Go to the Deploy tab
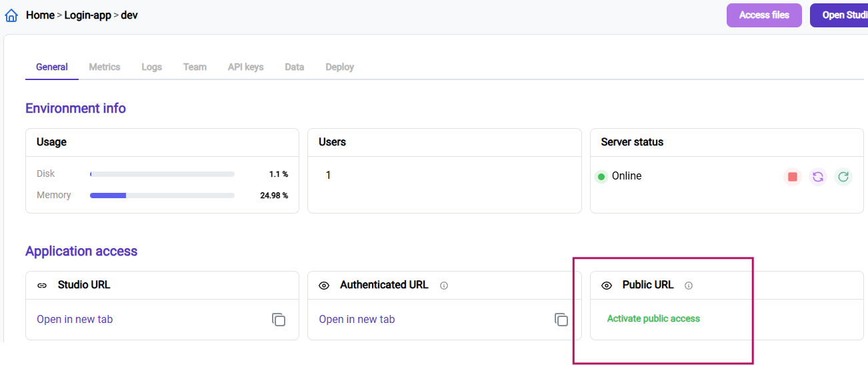Image resolution: width=868 pixels, height=365 pixels. 339,67
